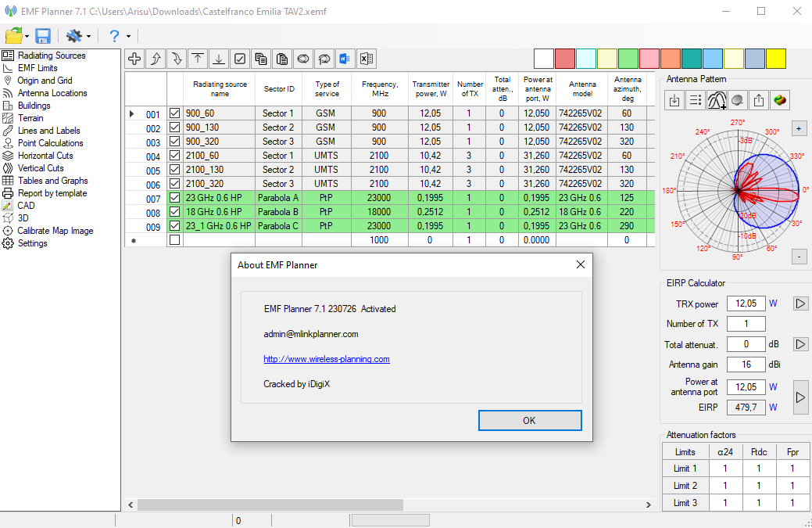The image size is (812, 528).
Task: Add a new radiating source with plus icon
Action: pyautogui.click(x=134, y=59)
